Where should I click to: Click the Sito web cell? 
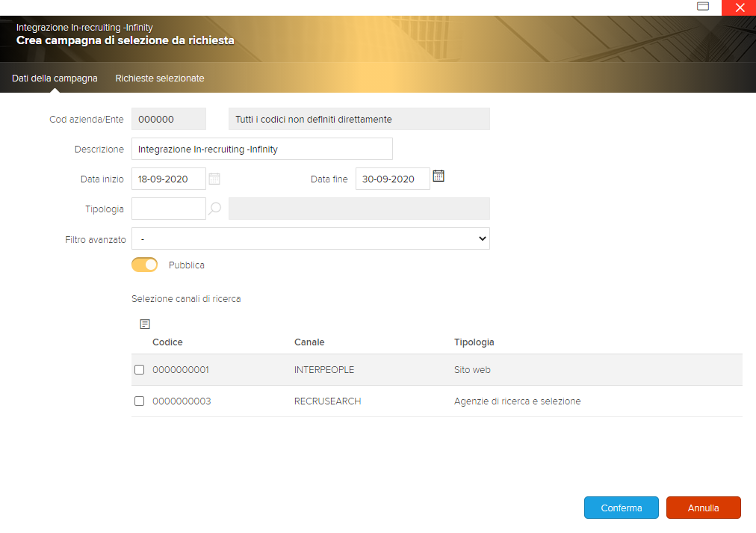[472, 370]
